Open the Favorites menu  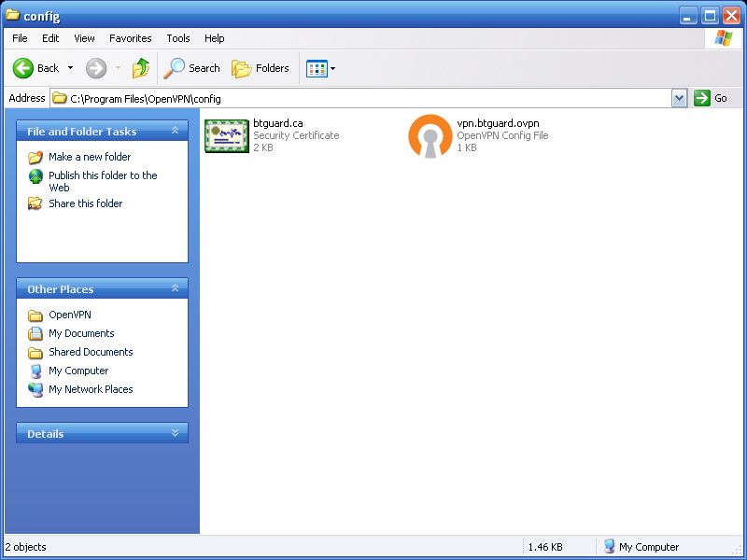[131, 38]
